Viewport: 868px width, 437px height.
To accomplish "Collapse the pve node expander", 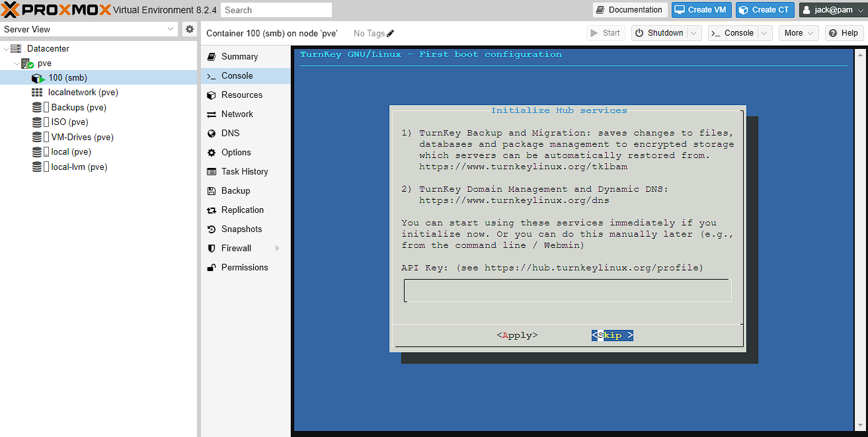I will click(x=17, y=63).
